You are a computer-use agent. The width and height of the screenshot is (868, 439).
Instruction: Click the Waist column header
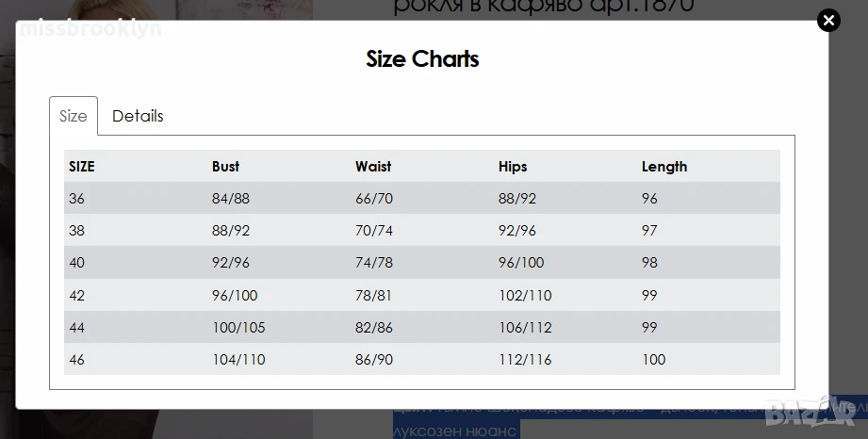pos(373,166)
